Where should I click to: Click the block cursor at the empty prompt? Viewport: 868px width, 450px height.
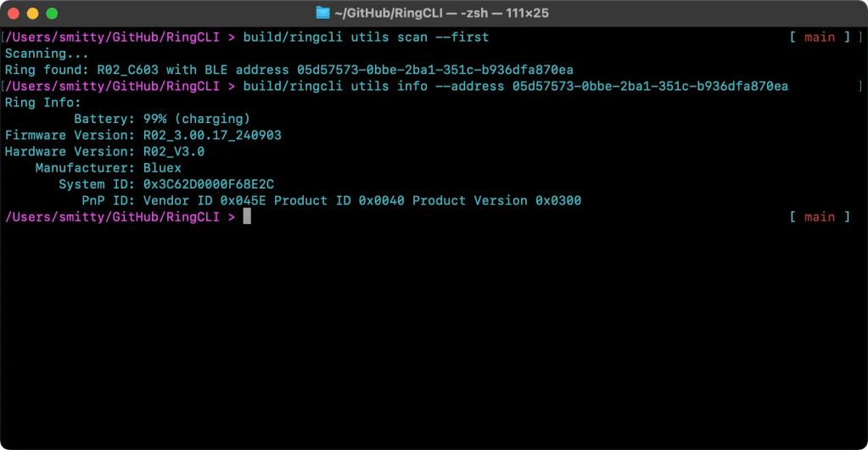coord(247,217)
